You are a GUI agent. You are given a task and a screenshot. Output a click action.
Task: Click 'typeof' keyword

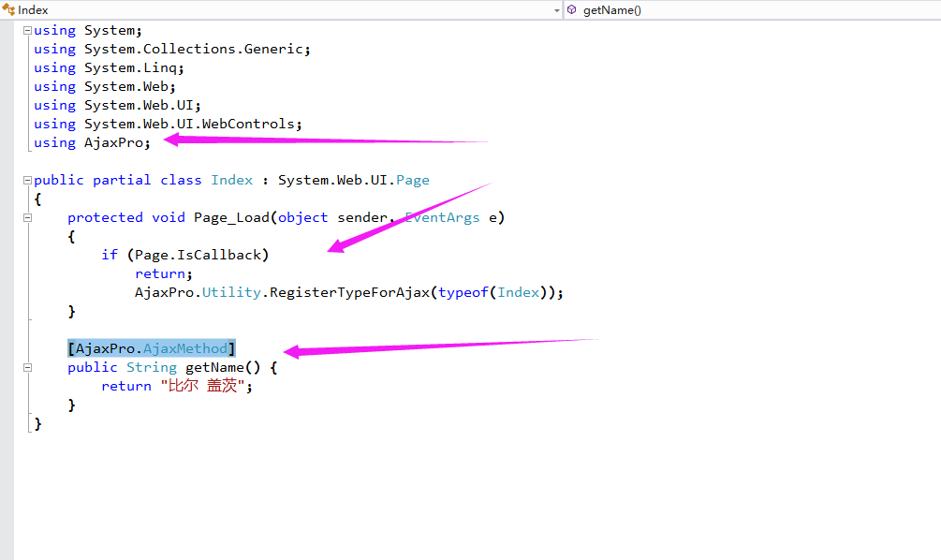click(x=463, y=292)
